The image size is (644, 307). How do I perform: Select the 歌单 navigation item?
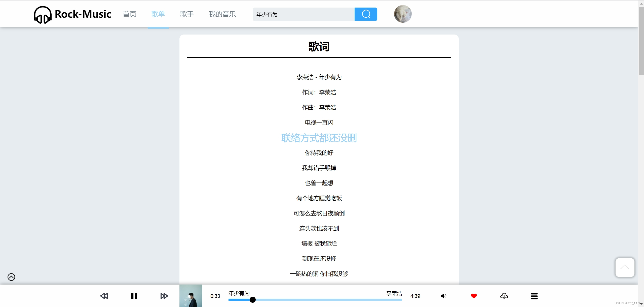click(158, 14)
